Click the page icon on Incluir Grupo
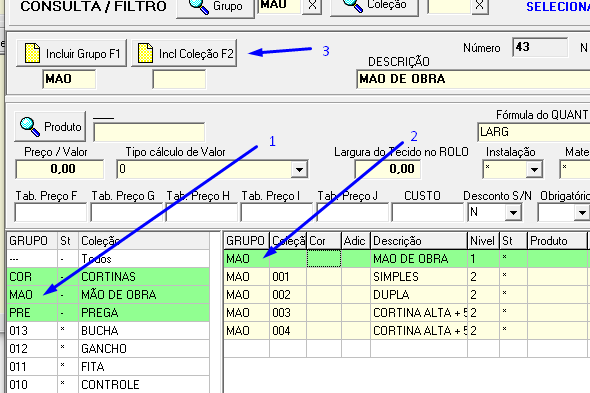The height and width of the screenshot is (393, 590). tap(32, 53)
